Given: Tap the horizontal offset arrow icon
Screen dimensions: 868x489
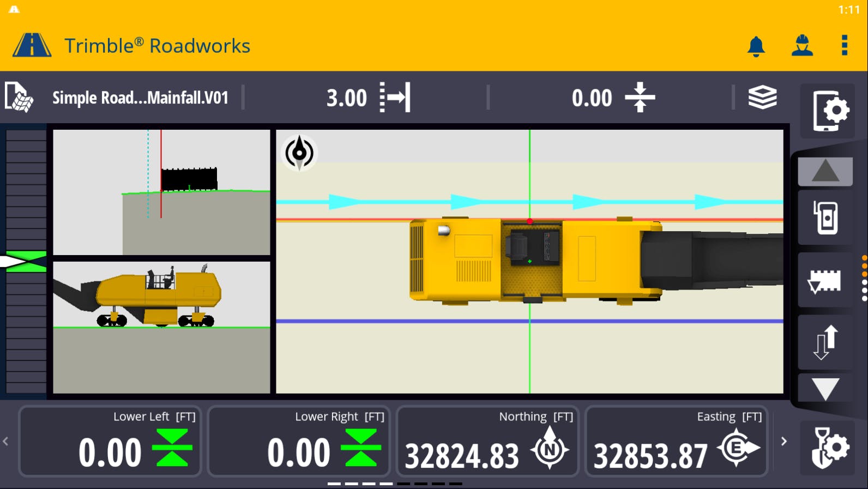Looking at the screenshot, I should [395, 98].
